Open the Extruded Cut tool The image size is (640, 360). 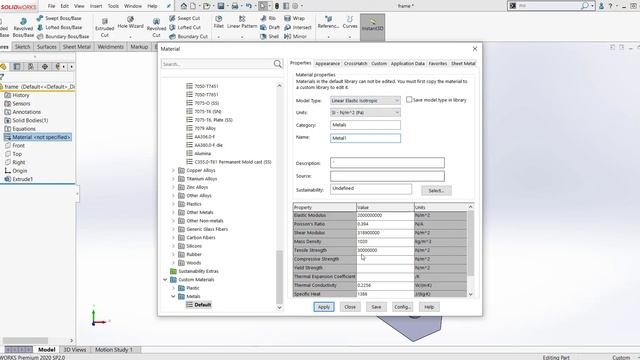[104, 28]
